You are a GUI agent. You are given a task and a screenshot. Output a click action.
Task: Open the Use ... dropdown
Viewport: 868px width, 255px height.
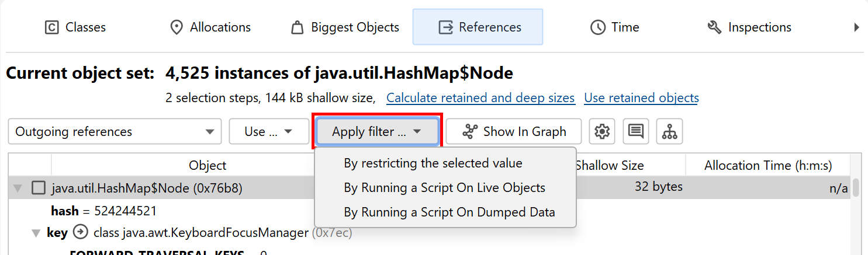point(269,132)
